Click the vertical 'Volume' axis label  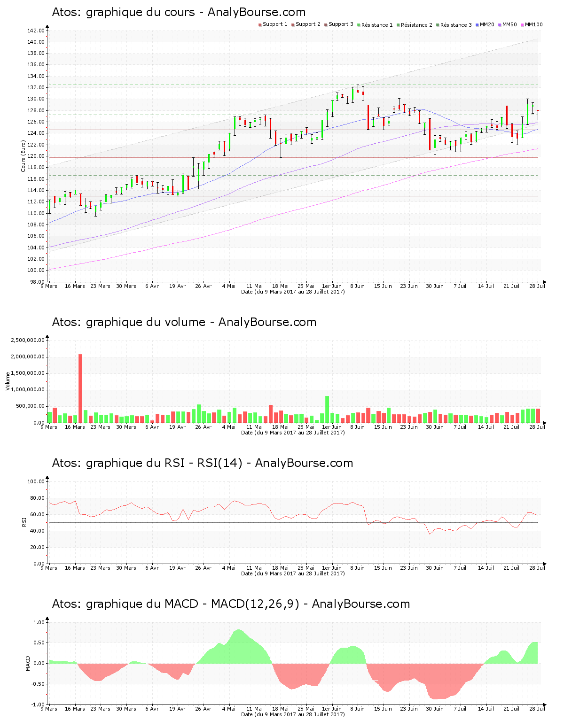coord(8,381)
